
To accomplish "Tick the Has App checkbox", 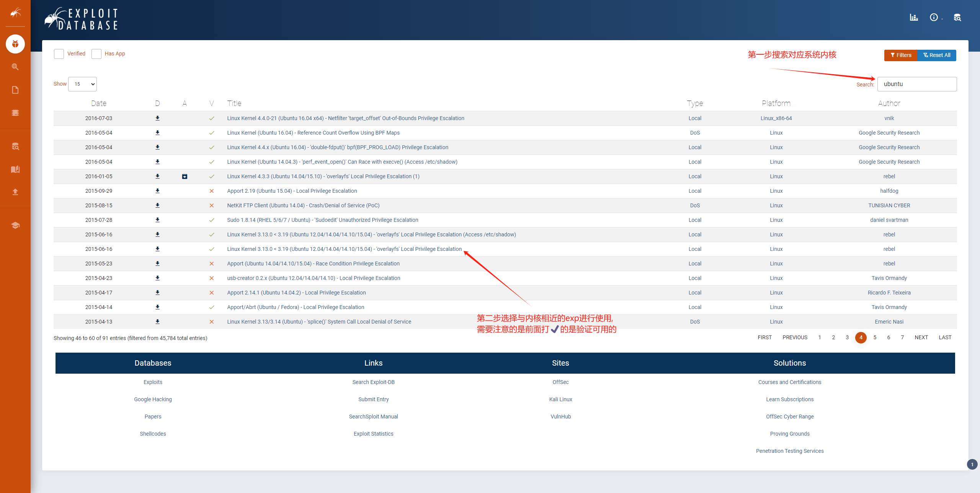I will pos(96,54).
